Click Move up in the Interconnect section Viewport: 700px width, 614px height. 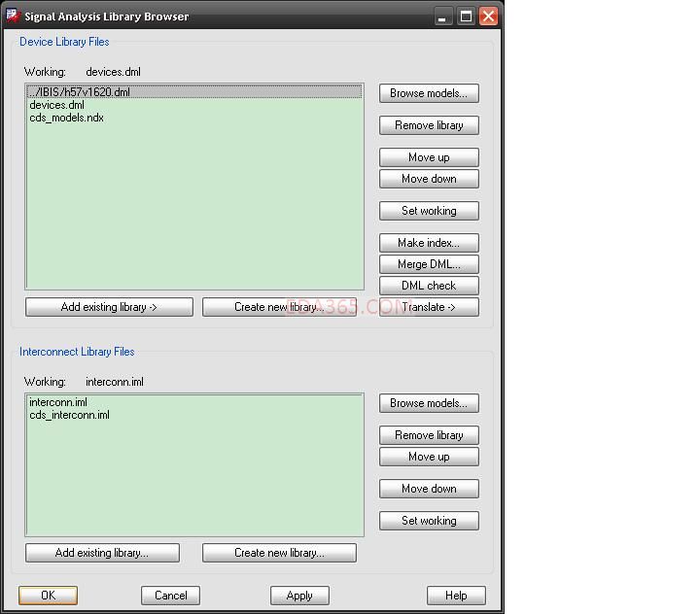429,457
